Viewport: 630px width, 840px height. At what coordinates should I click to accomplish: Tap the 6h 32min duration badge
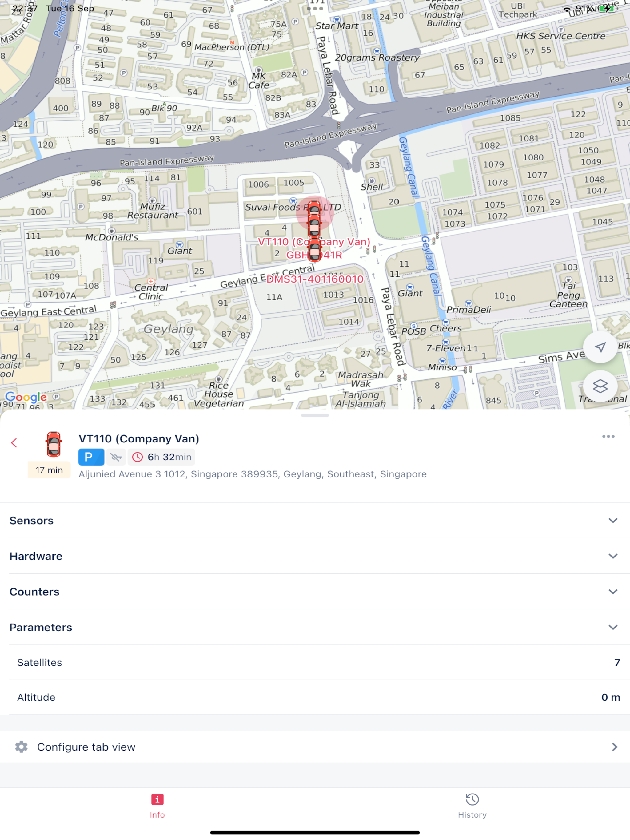161,457
